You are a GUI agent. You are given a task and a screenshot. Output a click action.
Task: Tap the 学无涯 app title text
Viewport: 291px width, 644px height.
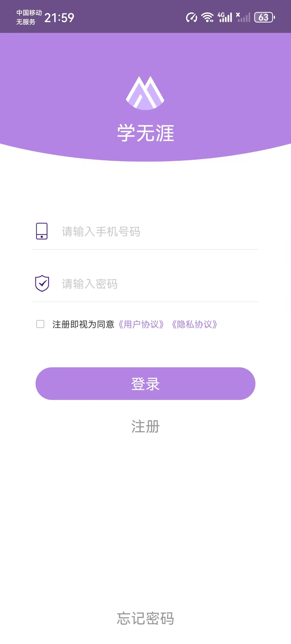click(145, 133)
